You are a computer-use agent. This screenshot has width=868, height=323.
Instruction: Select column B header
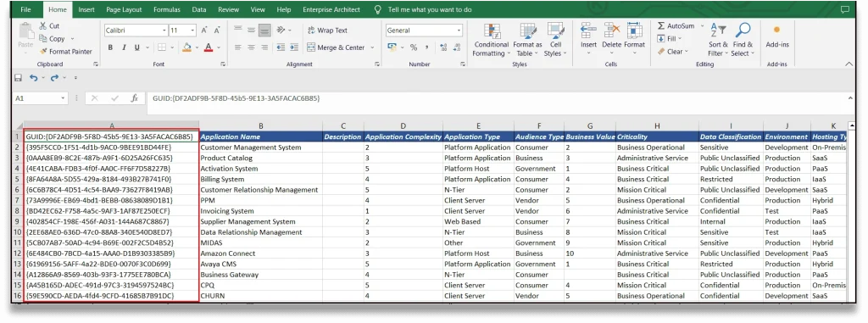coord(261,125)
